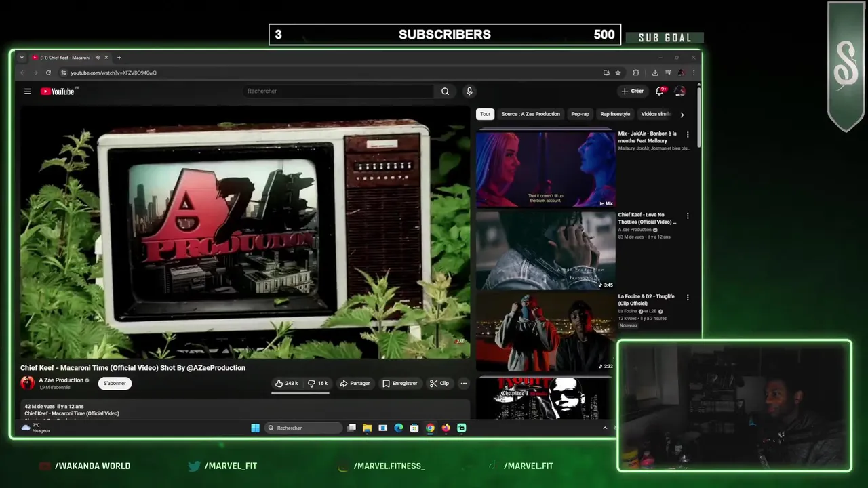
Task: Select the Tout filter chip
Action: point(485,114)
